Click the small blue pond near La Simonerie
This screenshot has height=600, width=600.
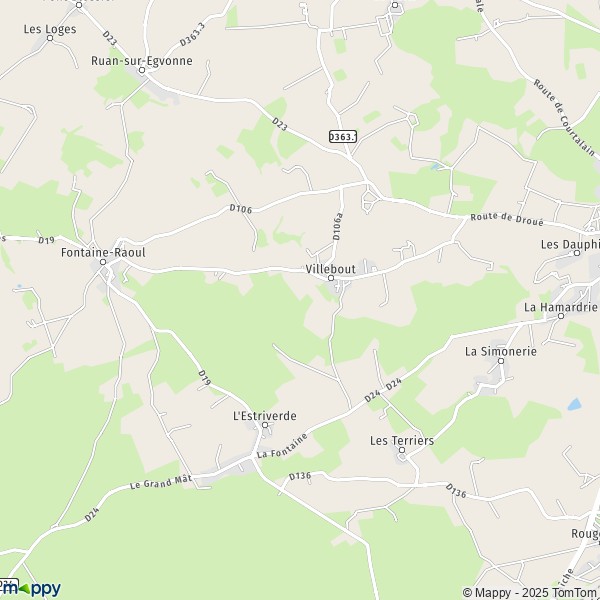[x=574, y=404]
